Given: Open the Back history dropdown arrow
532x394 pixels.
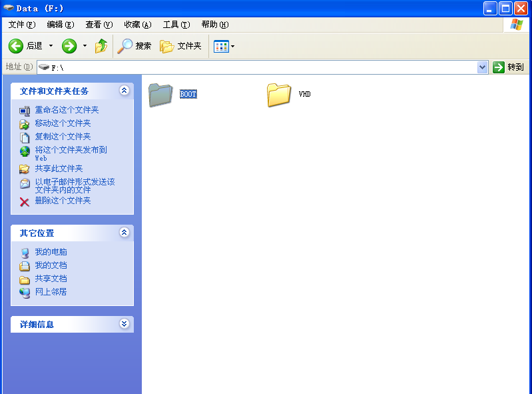Looking at the screenshot, I should tap(51, 45).
